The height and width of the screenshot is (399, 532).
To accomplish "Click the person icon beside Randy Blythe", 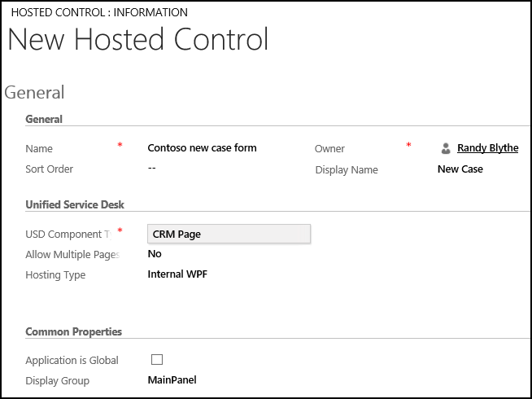I will (446, 148).
